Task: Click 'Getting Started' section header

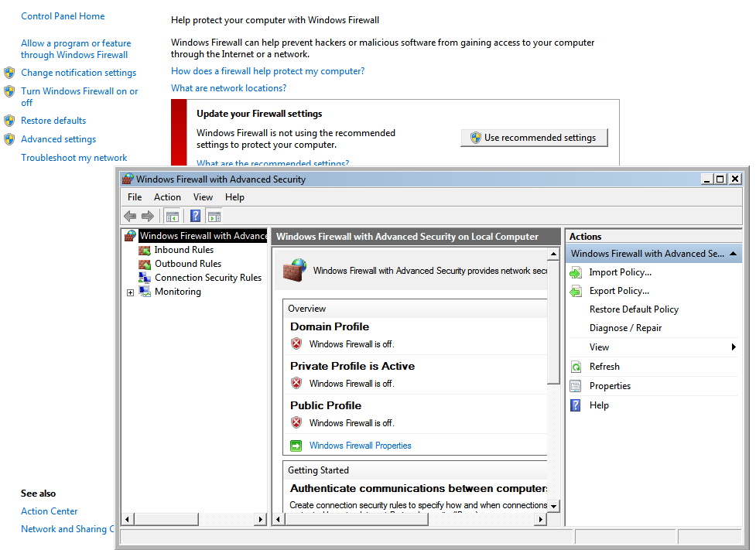Action: pos(318,470)
